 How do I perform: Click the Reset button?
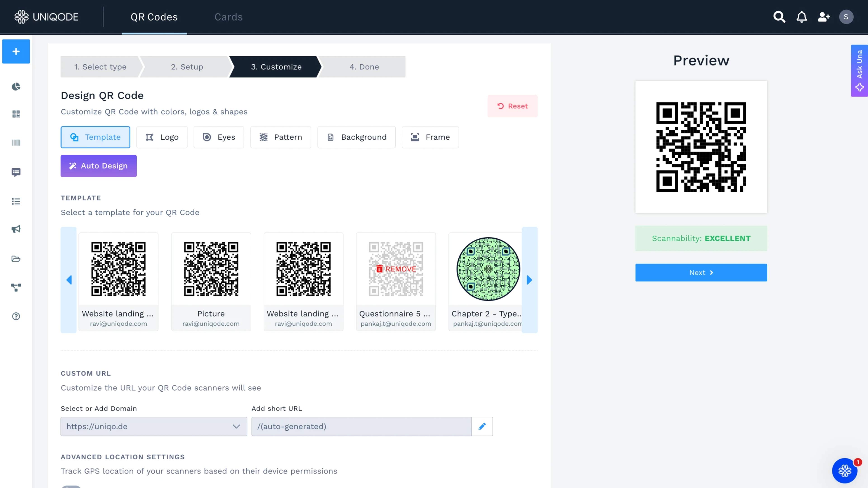(512, 106)
